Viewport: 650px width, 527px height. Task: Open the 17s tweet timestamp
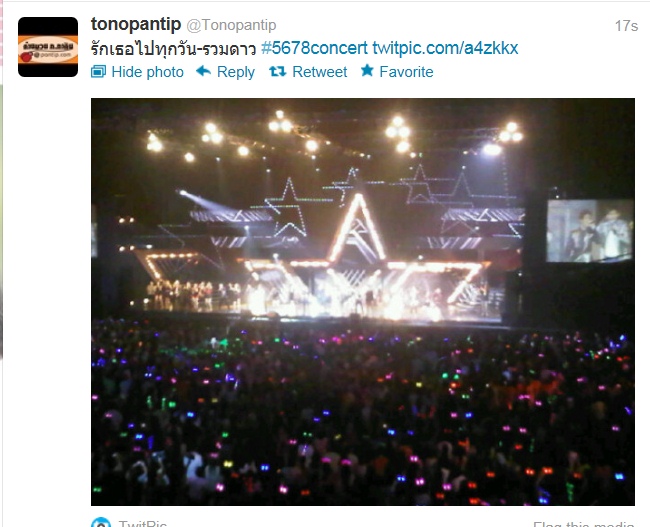point(626,26)
